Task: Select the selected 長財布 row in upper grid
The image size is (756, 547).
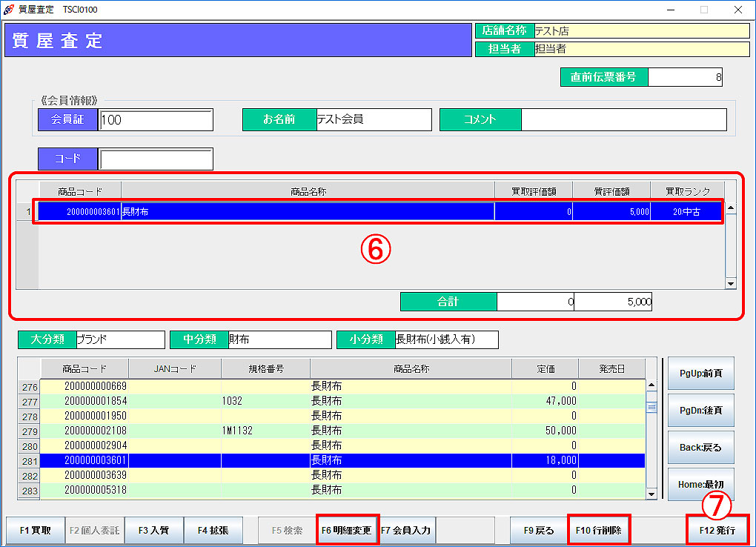Action: [307, 212]
